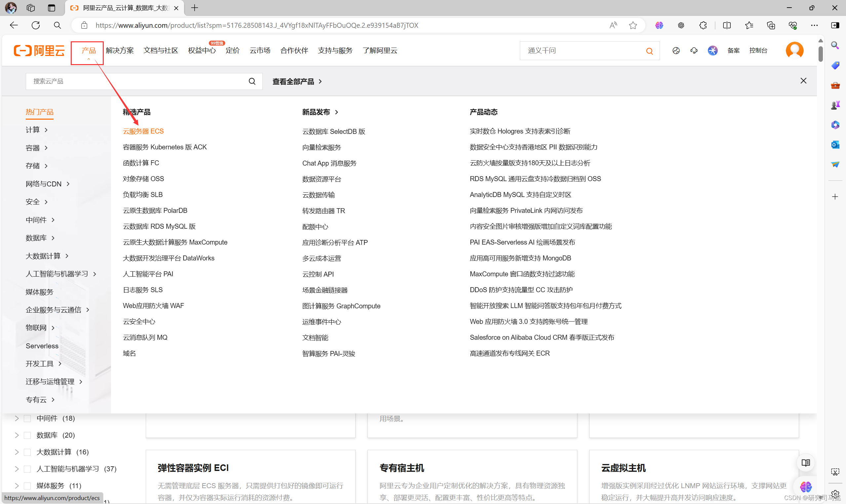
Task: Expand the 人工智能与机器学习 filter row
Action: [x=17, y=469]
